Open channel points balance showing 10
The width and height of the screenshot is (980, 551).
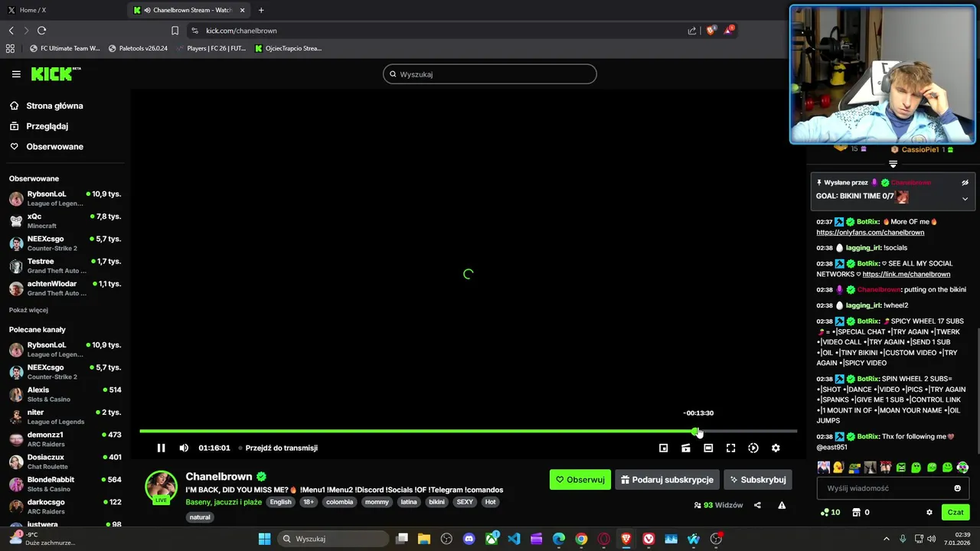pyautogui.click(x=830, y=512)
